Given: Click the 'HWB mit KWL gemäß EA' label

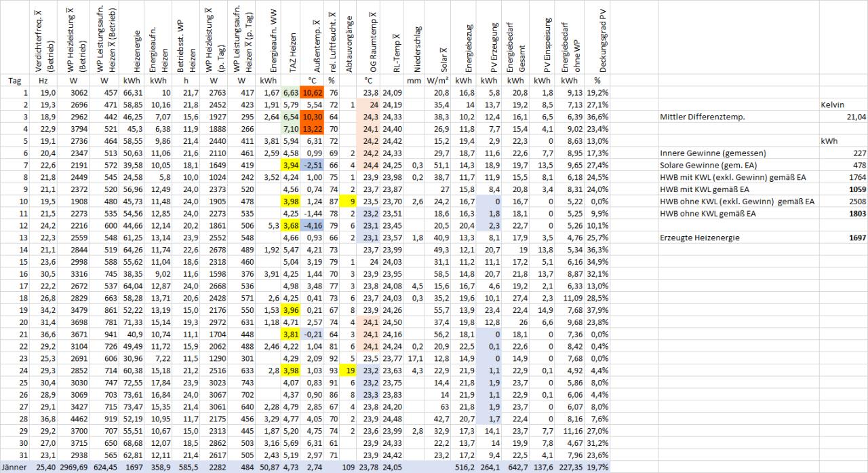Looking at the screenshot, I should (x=707, y=190).
